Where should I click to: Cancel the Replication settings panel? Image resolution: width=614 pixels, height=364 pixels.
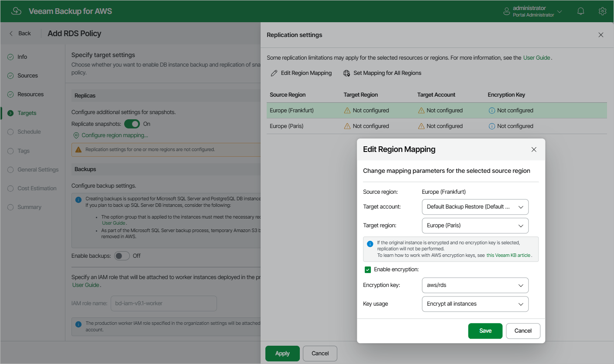pos(320,354)
